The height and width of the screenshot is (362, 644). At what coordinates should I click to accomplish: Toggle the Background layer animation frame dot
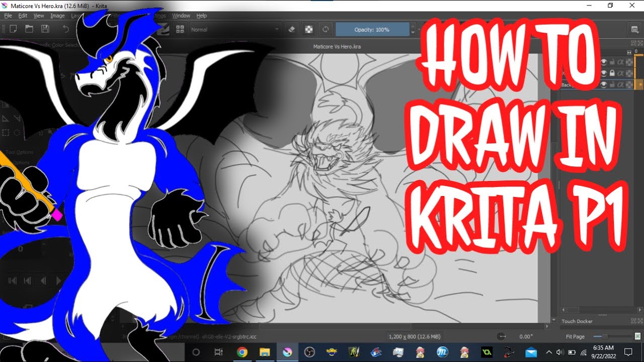640,85
